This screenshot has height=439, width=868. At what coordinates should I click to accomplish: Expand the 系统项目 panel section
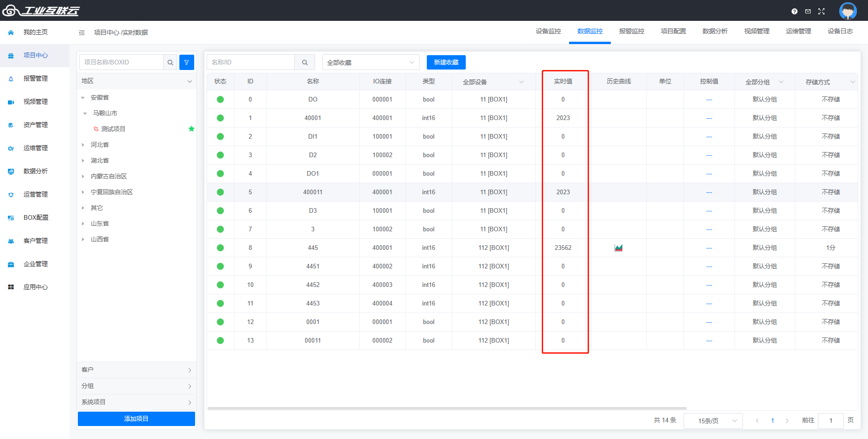coord(136,402)
